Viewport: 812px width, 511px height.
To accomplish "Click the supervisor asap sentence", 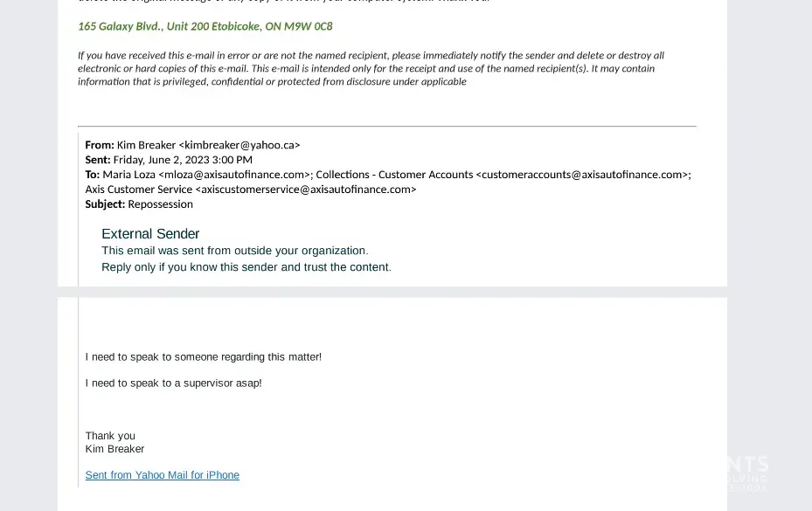I will (x=173, y=383).
